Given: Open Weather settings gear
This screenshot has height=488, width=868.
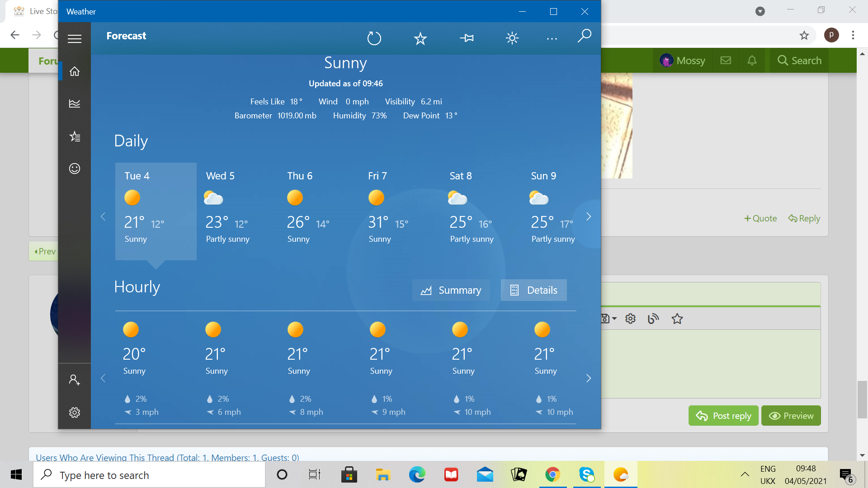Looking at the screenshot, I should [75, 412].
